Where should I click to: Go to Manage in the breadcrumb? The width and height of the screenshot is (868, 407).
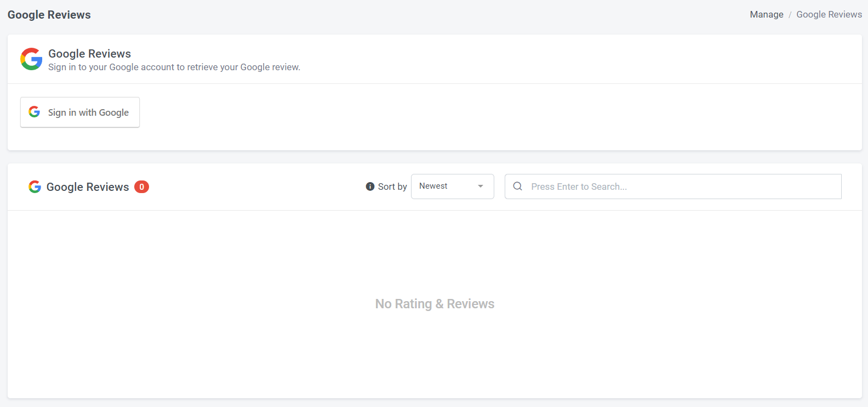coord(766,15)
